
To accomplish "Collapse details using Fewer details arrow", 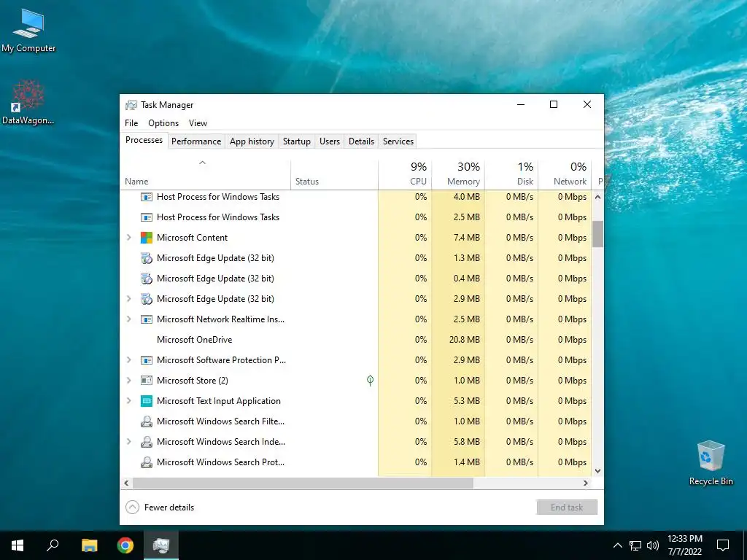I will [x=132, y=507].
